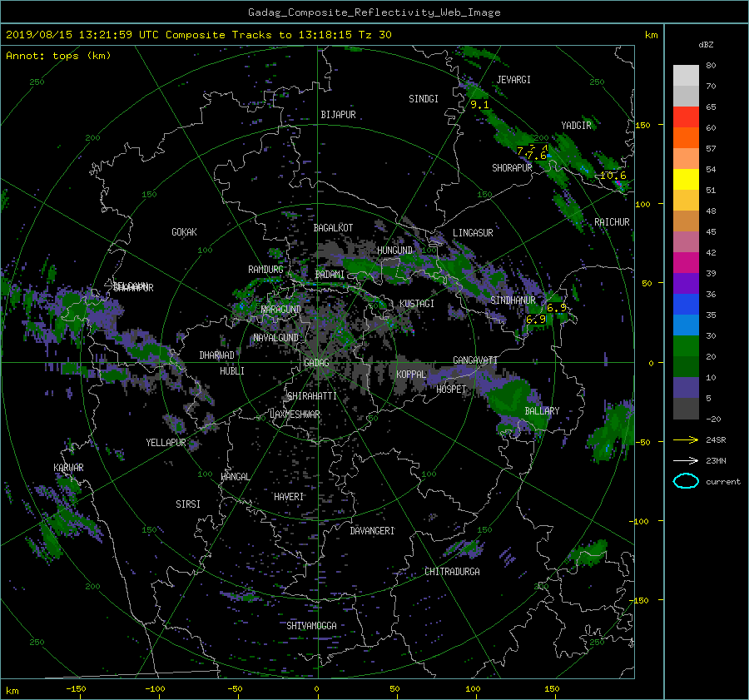Click the HOSPET city label
The width and height of the screenshot is (749, 700).
click(450, 390)
